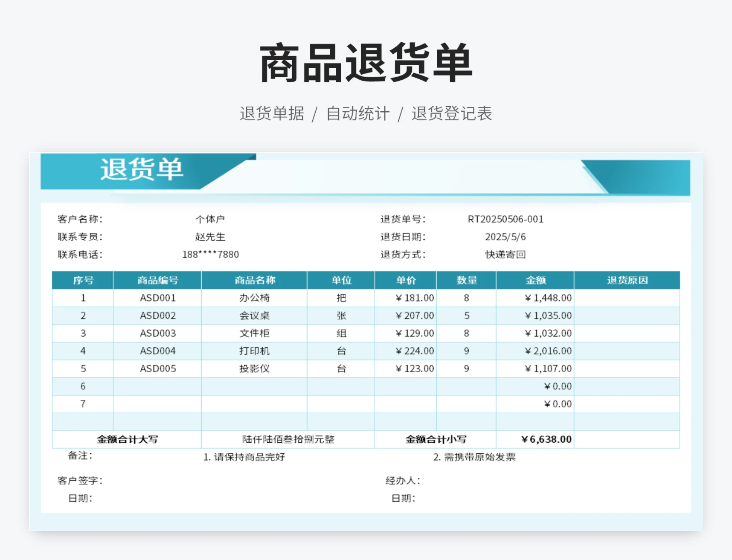The width and height of the screenshot is (732, 560).
Task: Select the 金额 column header
Action: pos(535,280)
